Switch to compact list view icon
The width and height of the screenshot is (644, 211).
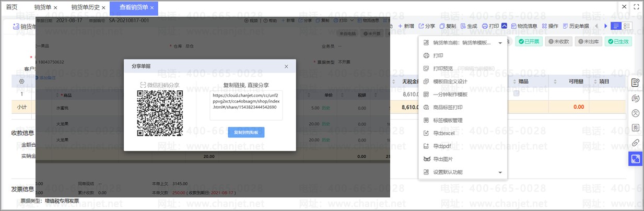pos(616,26)
